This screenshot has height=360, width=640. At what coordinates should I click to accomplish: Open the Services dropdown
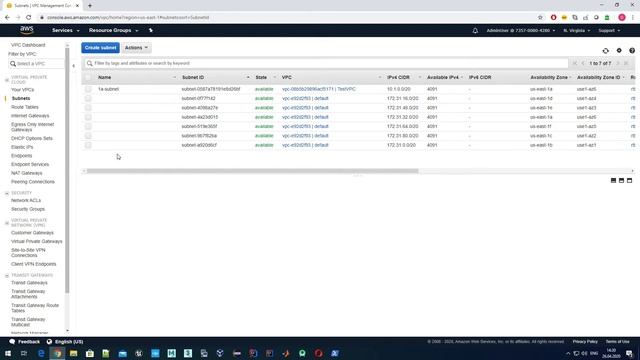[65, 30]
